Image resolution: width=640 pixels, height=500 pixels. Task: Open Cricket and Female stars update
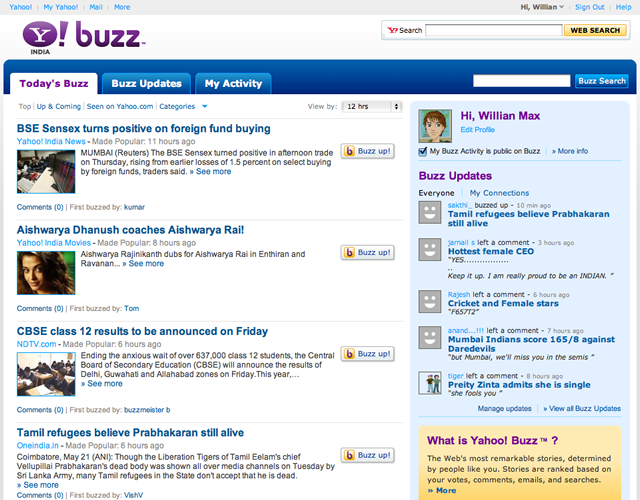click(x=503, y=304)
